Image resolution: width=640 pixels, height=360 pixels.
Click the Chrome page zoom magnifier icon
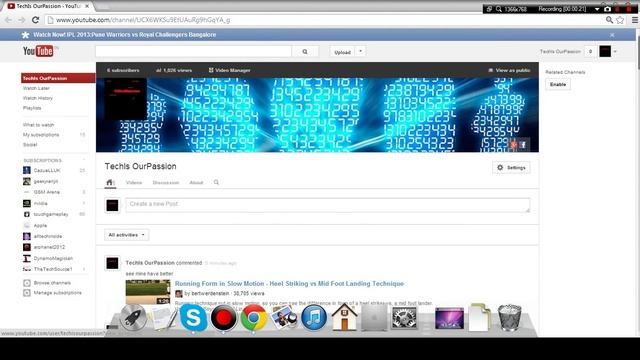click(609, 20)
